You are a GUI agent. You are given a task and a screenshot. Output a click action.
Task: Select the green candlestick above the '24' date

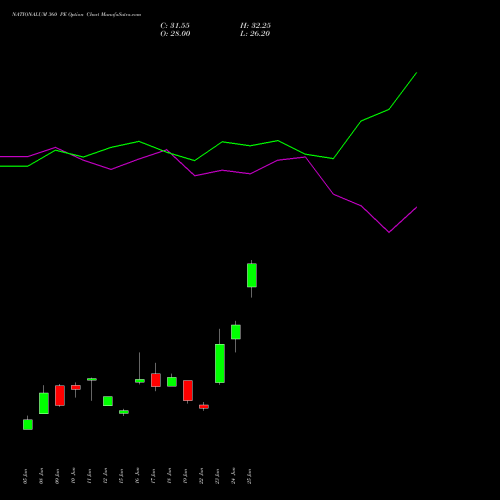236,332
